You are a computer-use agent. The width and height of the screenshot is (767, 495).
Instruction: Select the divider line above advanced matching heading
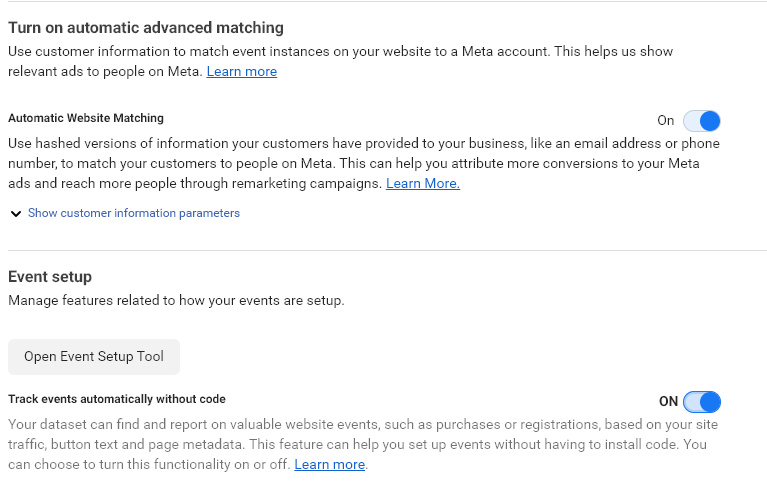387,1
